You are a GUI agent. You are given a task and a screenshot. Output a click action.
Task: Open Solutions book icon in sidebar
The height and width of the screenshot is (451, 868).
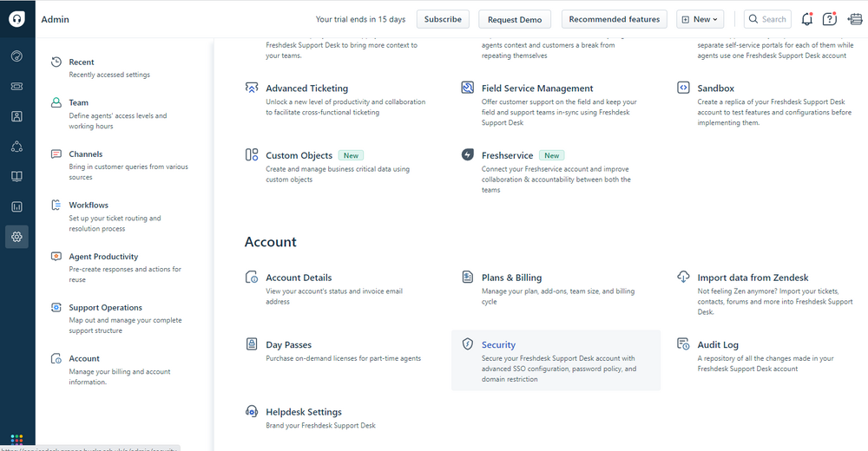coord(17,177)
